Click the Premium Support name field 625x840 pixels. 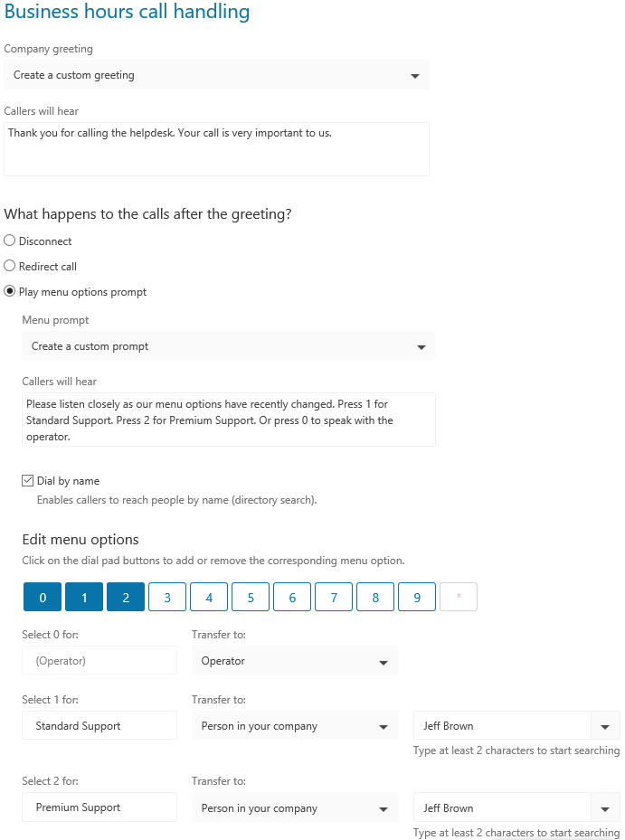[x=99, y=807]
